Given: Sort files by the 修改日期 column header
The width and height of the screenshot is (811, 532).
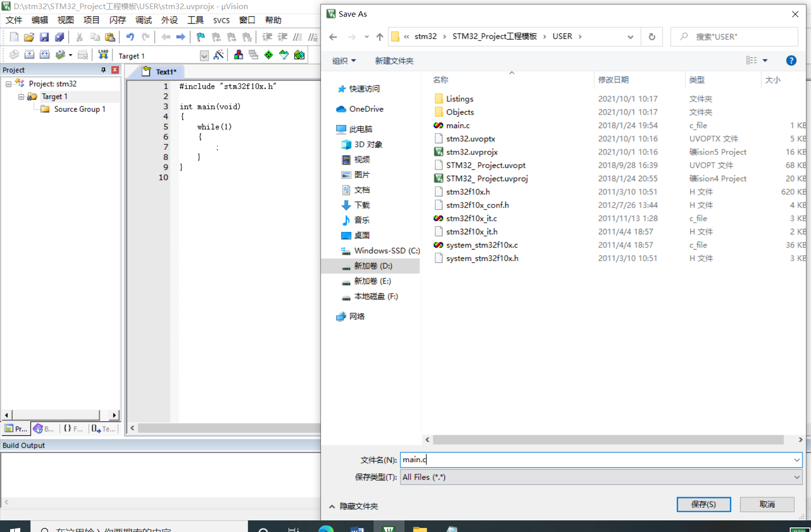Looking at the screenshot, I should point(613,80).
